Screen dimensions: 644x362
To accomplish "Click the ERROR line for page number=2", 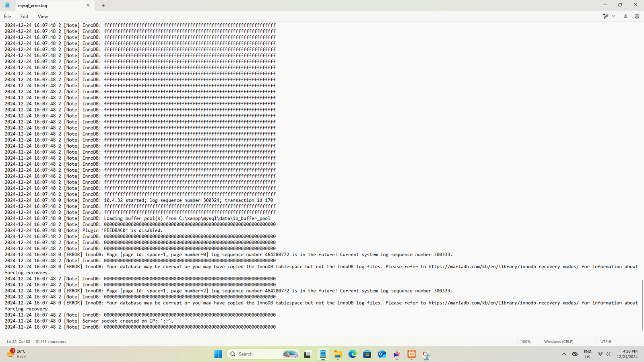I will coord(229,291).
